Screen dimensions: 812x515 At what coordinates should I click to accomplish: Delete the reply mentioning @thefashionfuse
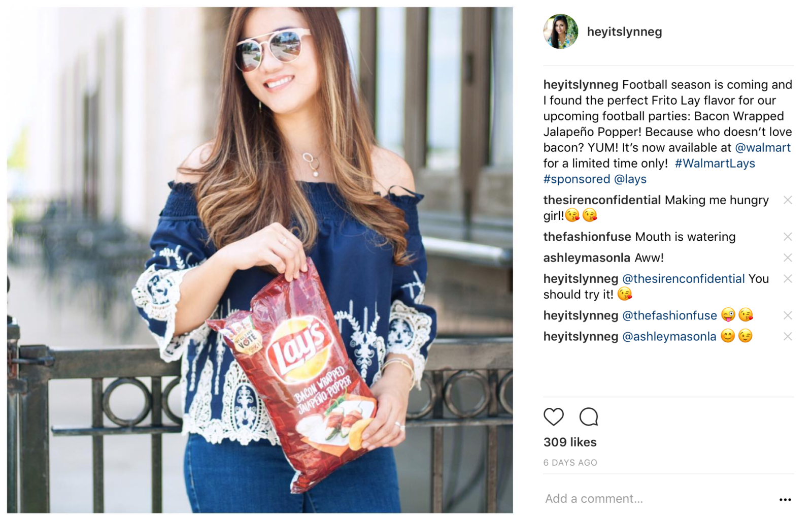click(x=788, y=315)
